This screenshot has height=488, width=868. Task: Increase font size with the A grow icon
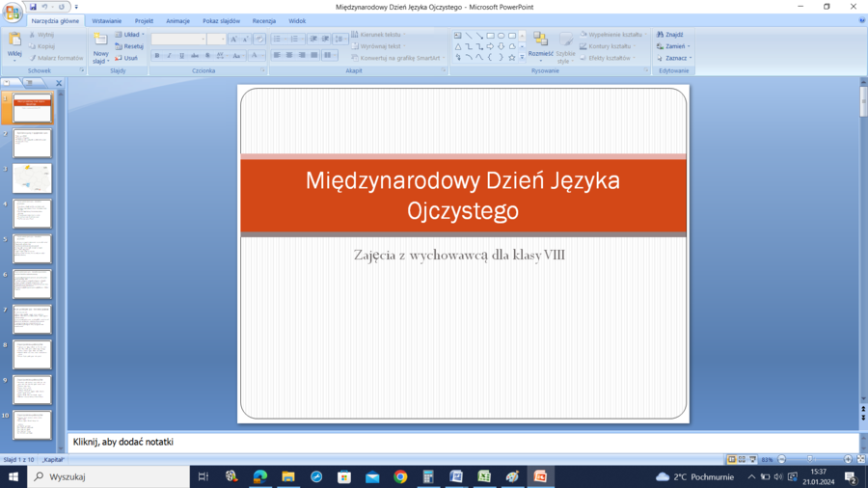point(233,40)
